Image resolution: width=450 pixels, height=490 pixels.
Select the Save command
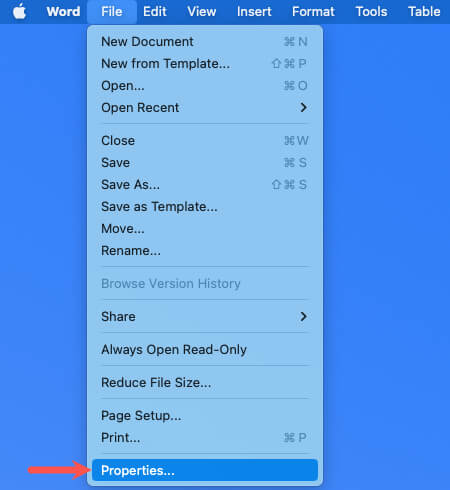click(205, 163)
